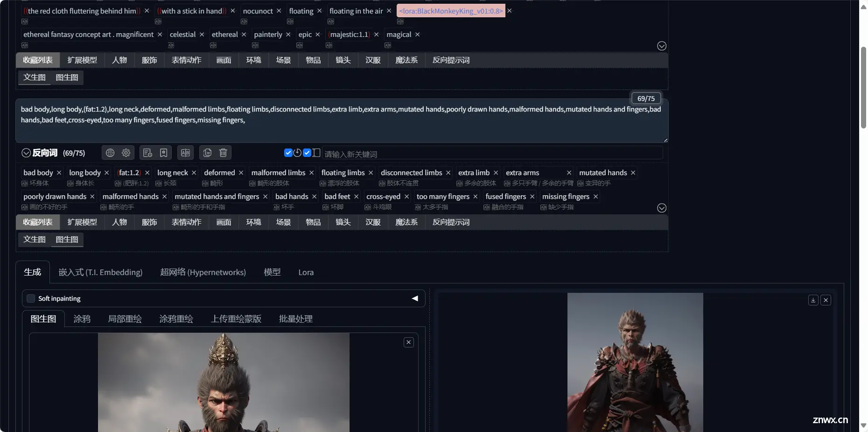Select 人物 category in negative prompt tag bar
The width and height of the screenshot is (868, 432).
[x=119, y=222]
